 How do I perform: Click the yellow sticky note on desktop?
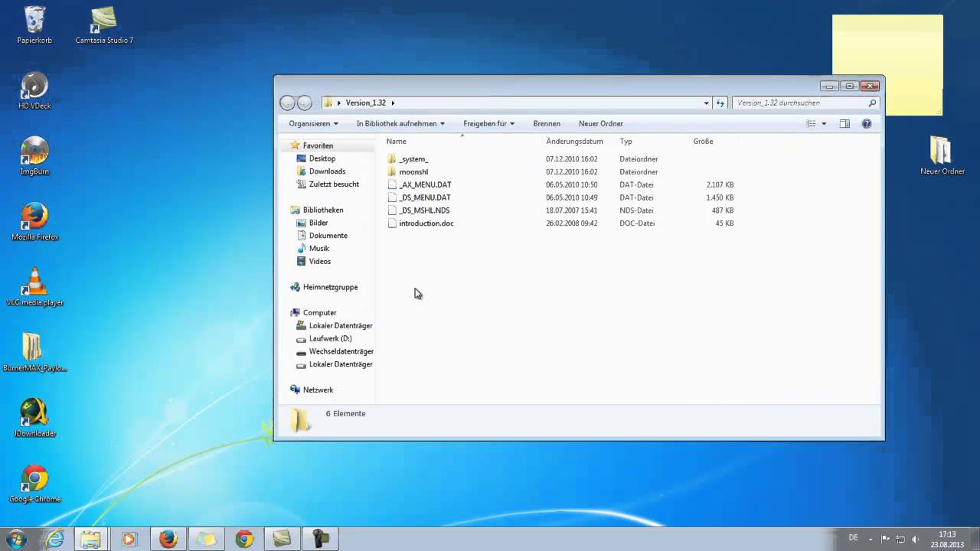[887, 65]
